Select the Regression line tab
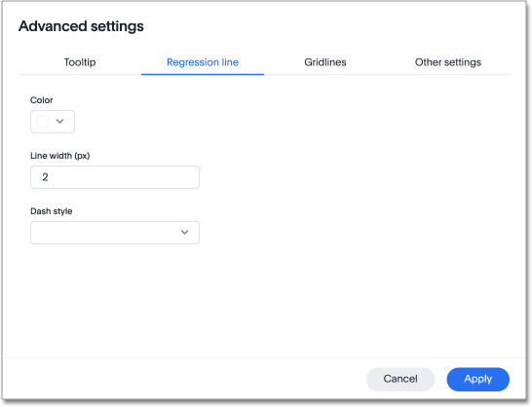Viewport: 532px width, 407px height. pos(203,62)
